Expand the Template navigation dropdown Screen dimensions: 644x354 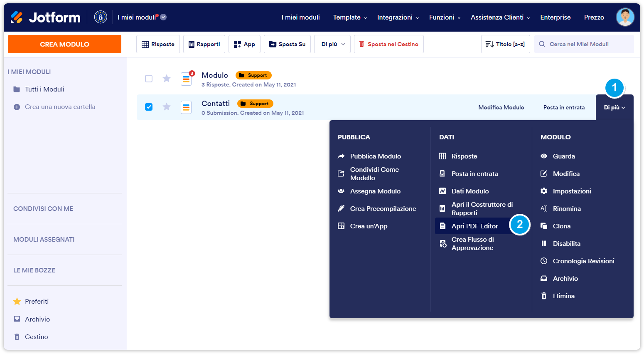point(350,17)
